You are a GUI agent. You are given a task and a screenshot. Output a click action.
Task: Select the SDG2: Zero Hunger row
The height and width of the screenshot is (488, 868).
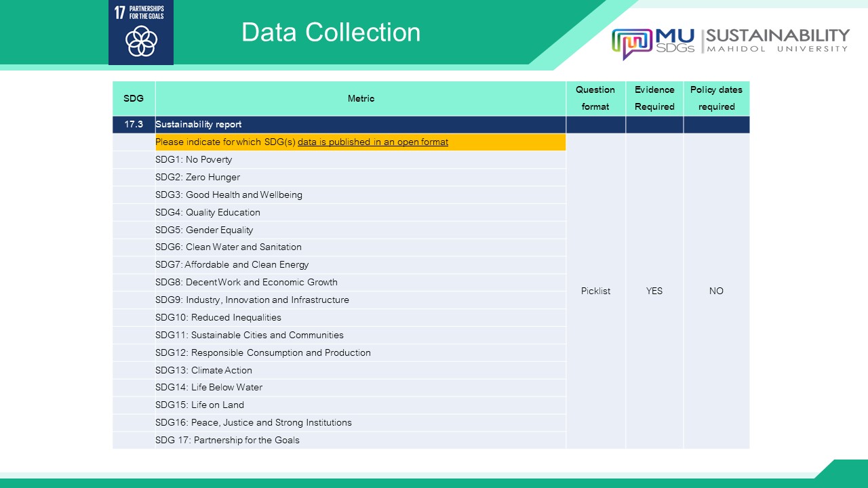tap(198, 178)
